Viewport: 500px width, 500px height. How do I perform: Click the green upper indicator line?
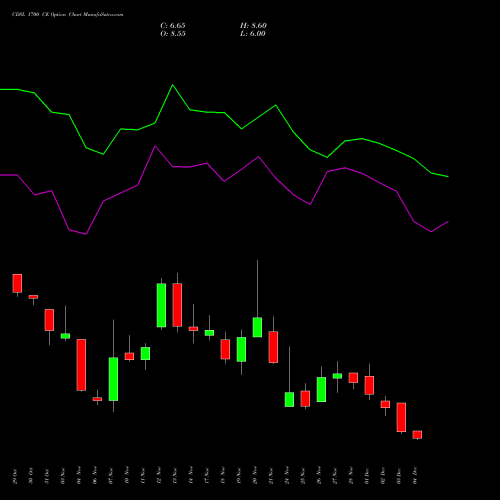pyautogui.click(x=224, y=113)
